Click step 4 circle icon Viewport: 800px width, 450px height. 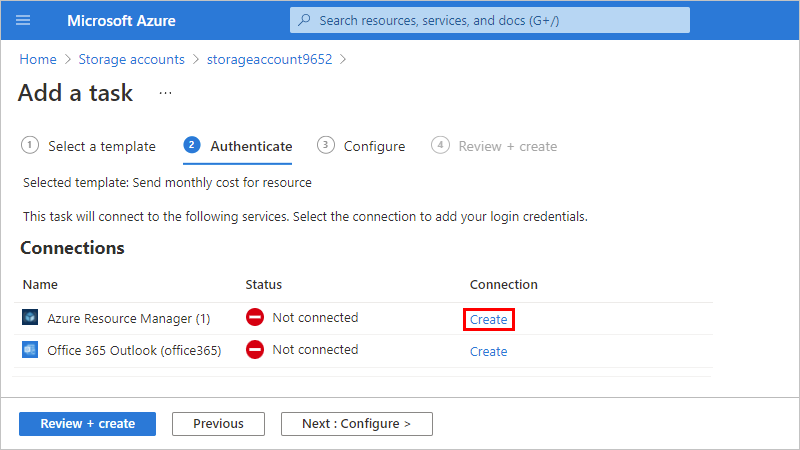click(x=440, y=145)
